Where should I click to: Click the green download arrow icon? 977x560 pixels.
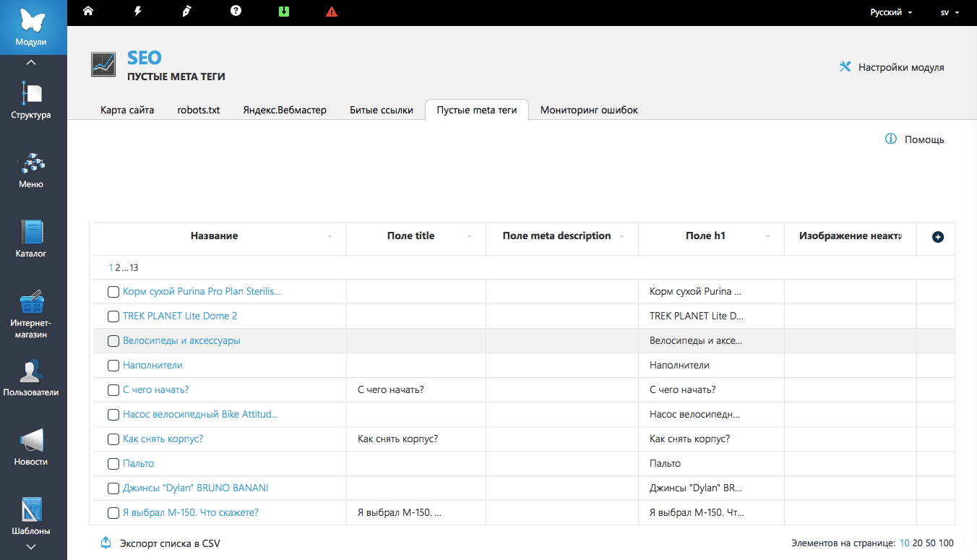click(284, 12)
